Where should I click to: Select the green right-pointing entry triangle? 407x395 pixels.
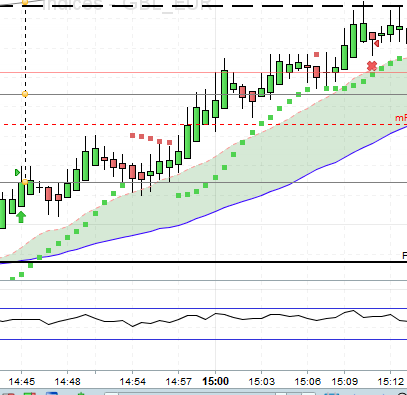pyautogui.click(x=17, y=172)
